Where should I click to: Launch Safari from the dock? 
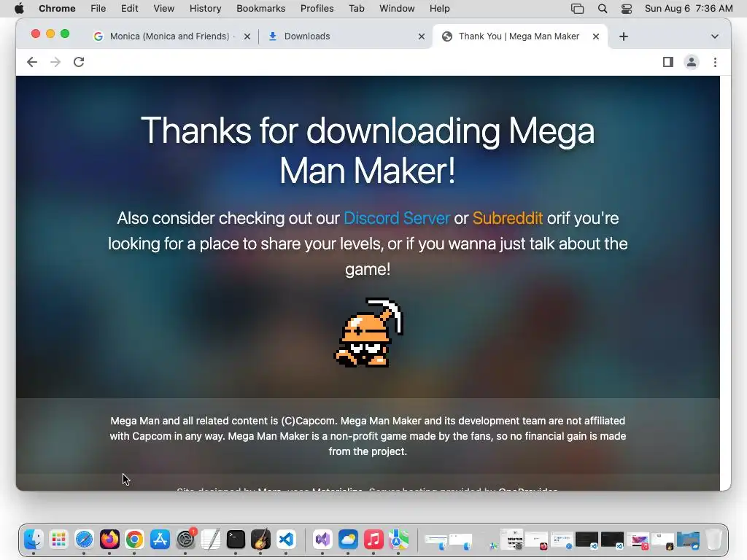point(84,540)
